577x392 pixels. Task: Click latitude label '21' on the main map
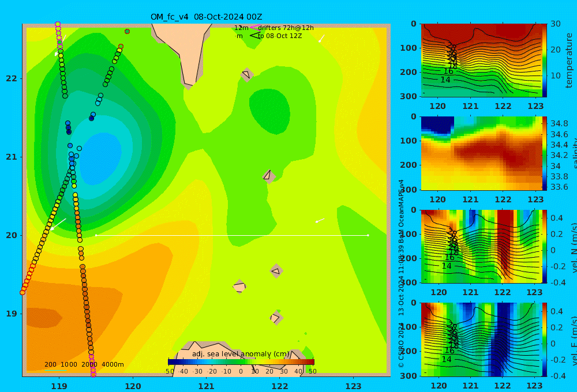[12, 157]
